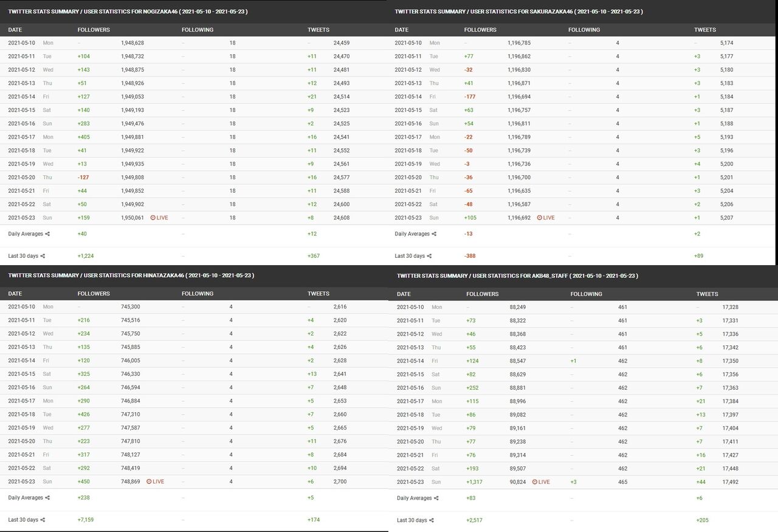Image resolution: width=778 pixels, height=532 pixels.
Task: Click the +174 Last 30 days tweets total
Action: (x=314, y=520)
